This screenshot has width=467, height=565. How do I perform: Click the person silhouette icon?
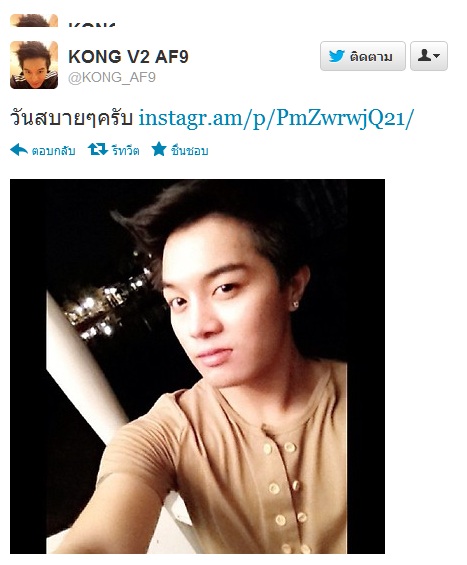[424, 55]
